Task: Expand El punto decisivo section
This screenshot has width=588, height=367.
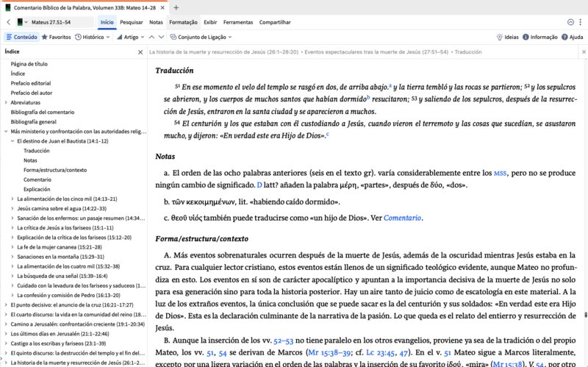Action: (6, 304)
